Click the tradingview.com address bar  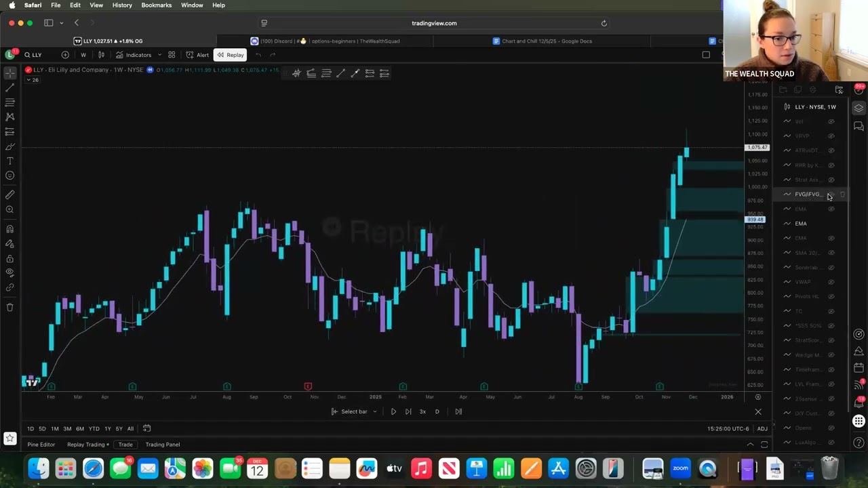click(x=434, y=23)
